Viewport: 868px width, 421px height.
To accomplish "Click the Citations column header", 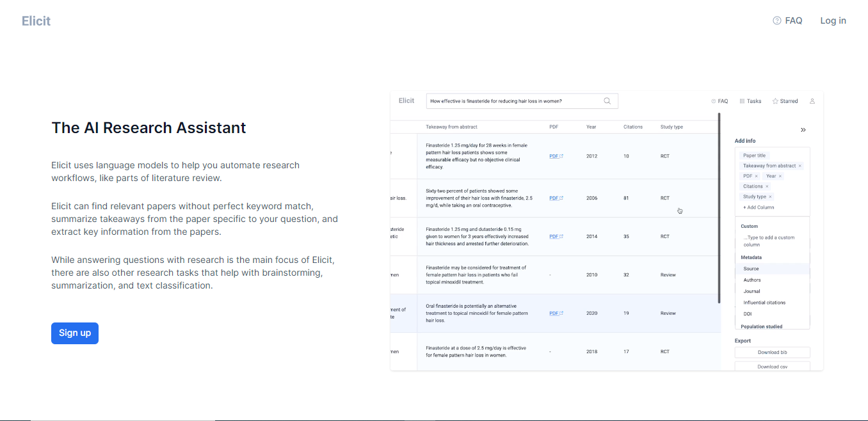I will 632,127.
